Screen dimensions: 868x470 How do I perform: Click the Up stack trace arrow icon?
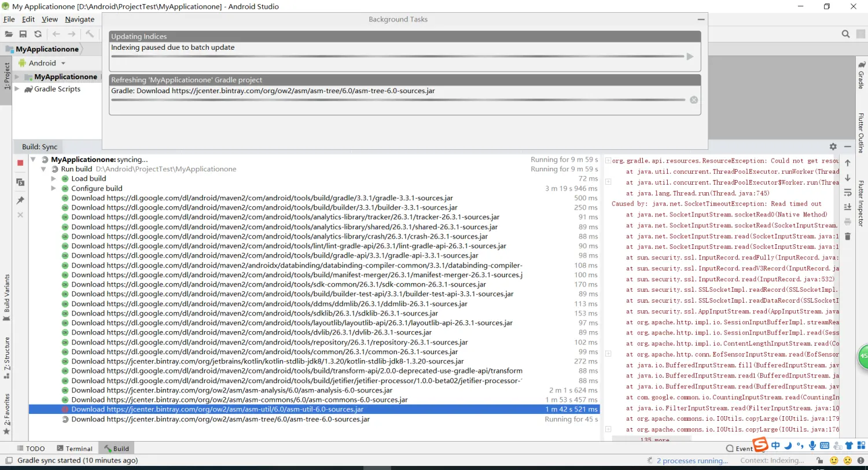tap(848, 163)
